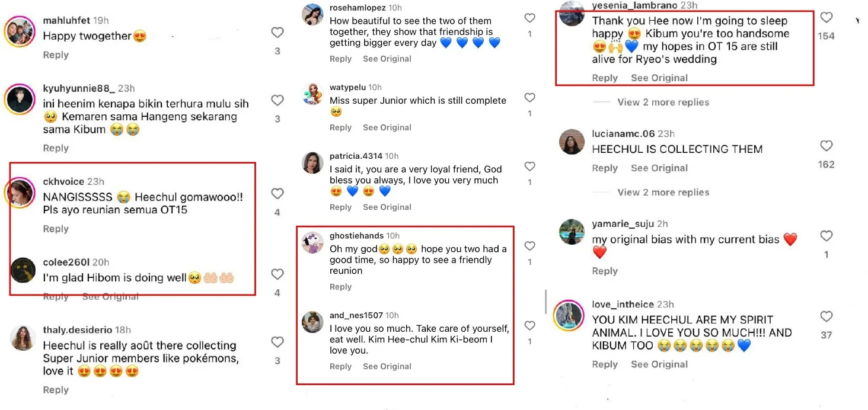Like mahluhfet's "Happy twogether" comment

pos(277,33)
